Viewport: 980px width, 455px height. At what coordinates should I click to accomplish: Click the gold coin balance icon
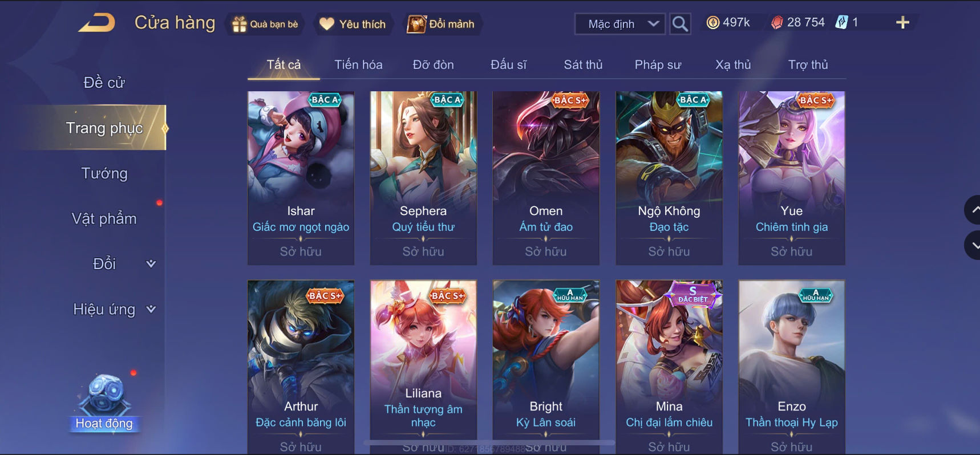point(712,23)
